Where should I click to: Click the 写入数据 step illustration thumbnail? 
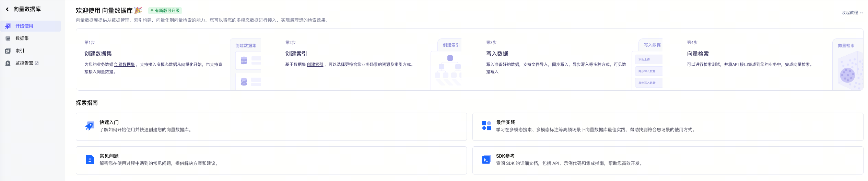coord(647,65)
